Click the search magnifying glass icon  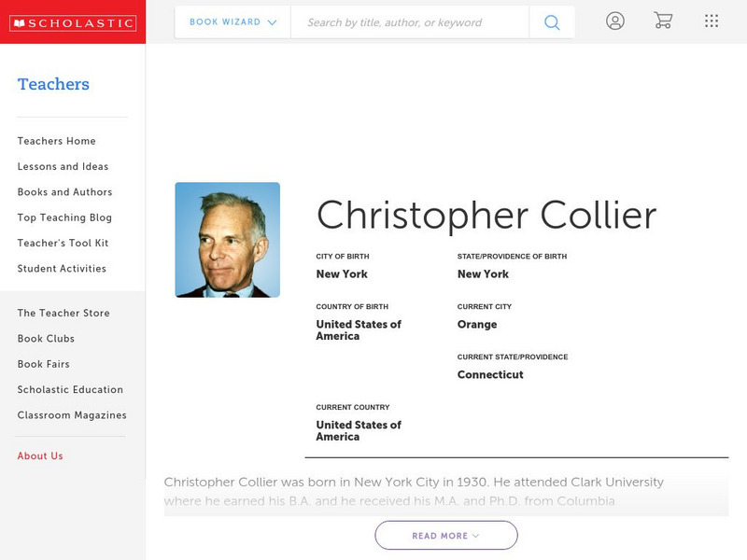pyautogui.click(x=552, y=21)
